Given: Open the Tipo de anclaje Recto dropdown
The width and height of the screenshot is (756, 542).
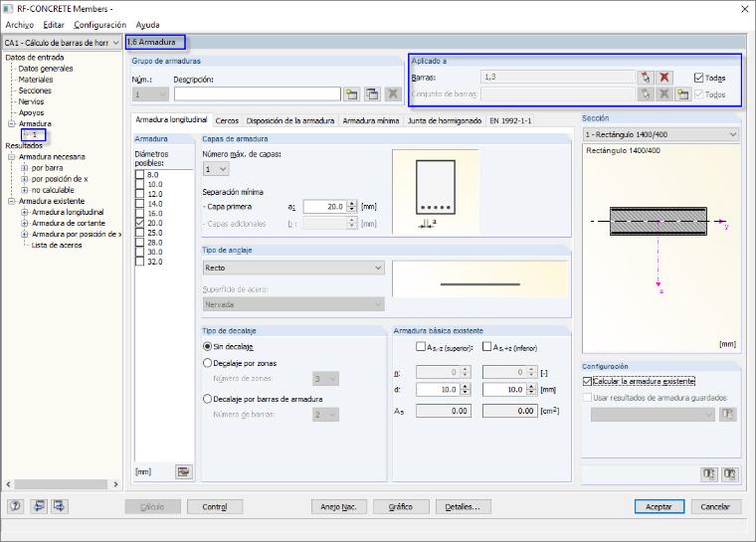Looking at the screenshot, I should coord(293,268).
